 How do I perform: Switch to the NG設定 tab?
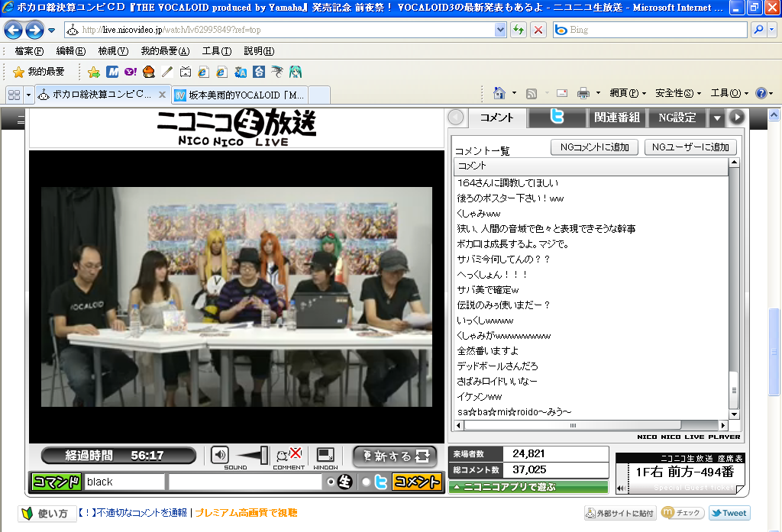pos(677,118)
